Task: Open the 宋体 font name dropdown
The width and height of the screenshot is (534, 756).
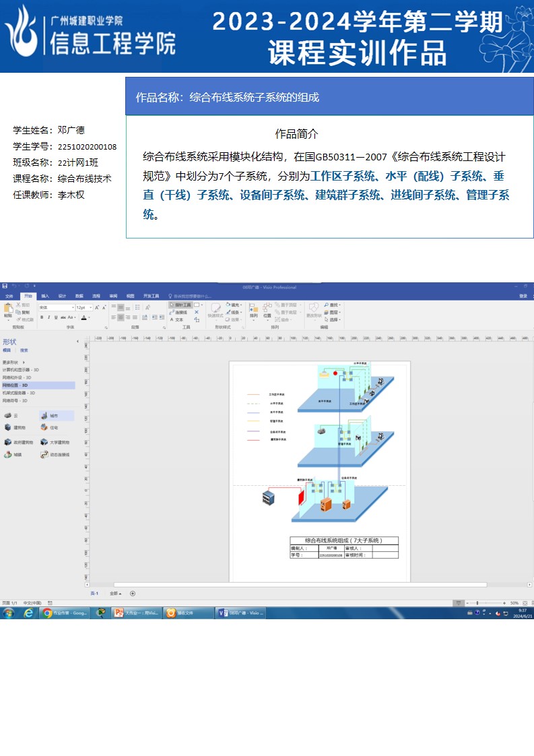Action: point(56,307)
